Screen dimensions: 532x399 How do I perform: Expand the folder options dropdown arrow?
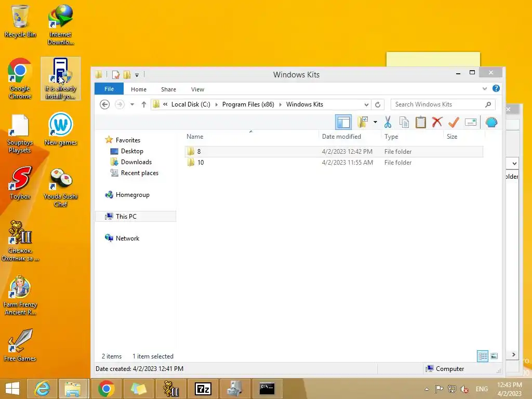(375, 122)
